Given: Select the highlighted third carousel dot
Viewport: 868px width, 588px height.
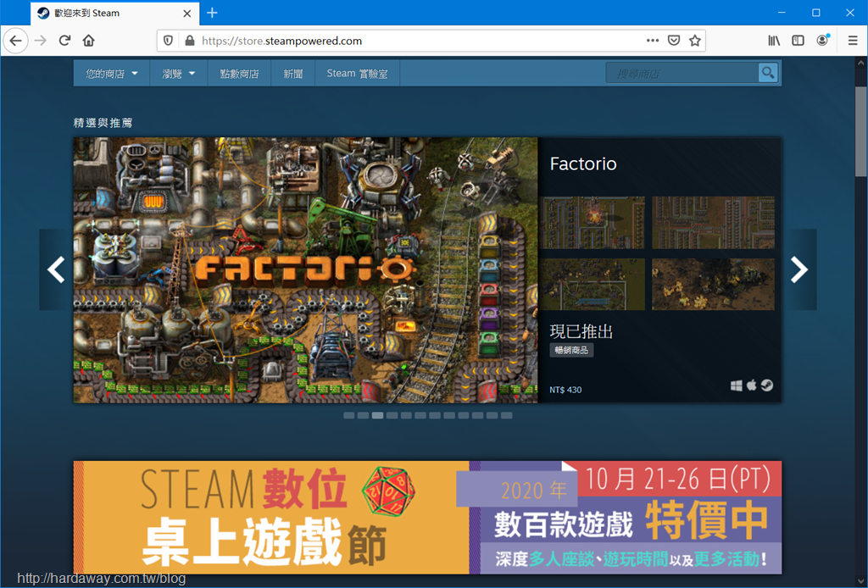Looking at the screenshot, I should (x=377, y=415).
